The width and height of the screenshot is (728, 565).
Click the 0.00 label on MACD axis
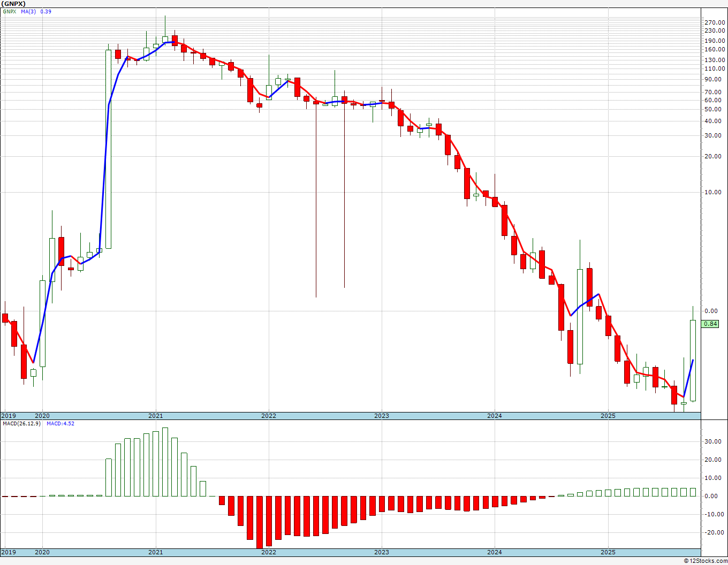click(711, 496)
